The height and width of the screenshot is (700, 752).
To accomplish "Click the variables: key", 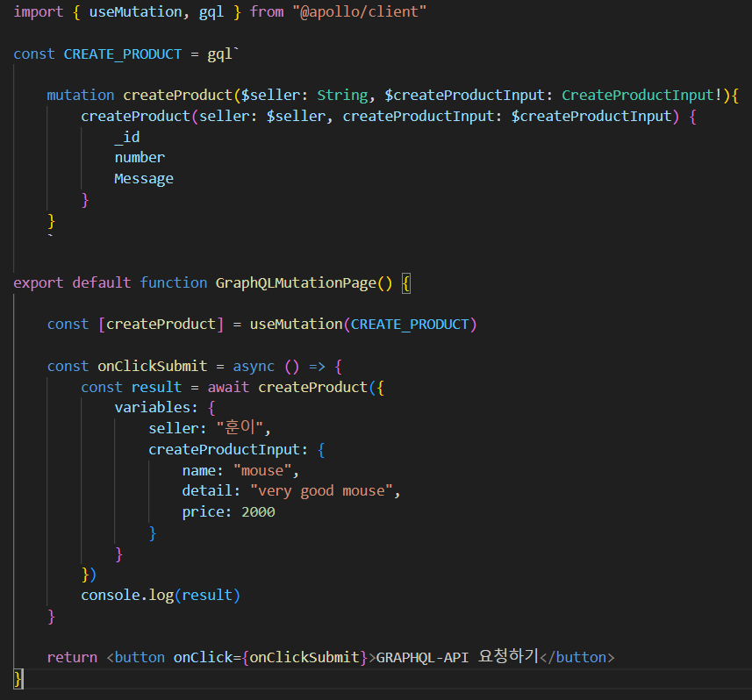I will [156, 408].
